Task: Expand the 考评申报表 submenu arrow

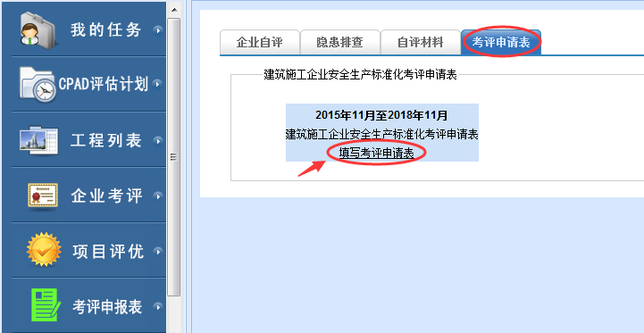Action: pyautogui.click(x=158, y=306)
